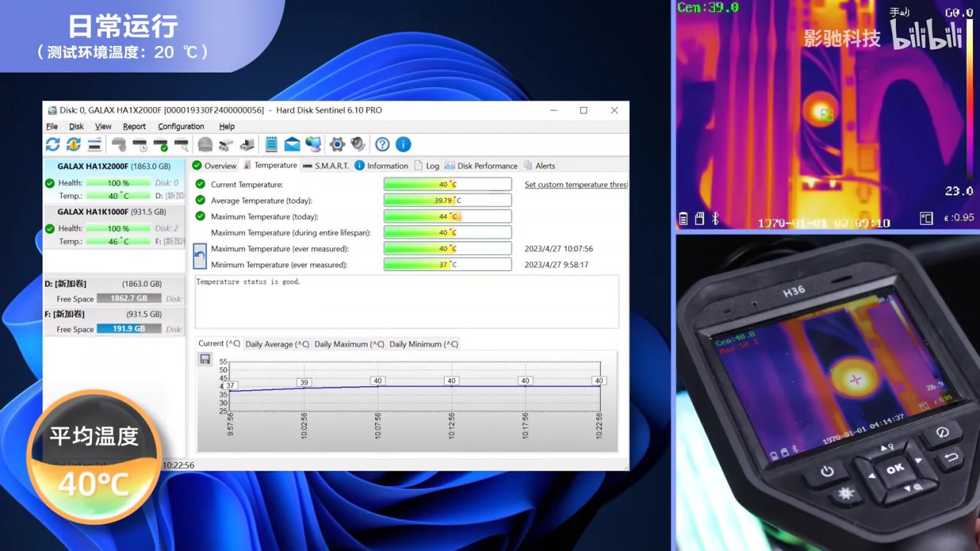Click the speaker sound toolbar icon

click(x=358, y=144)
